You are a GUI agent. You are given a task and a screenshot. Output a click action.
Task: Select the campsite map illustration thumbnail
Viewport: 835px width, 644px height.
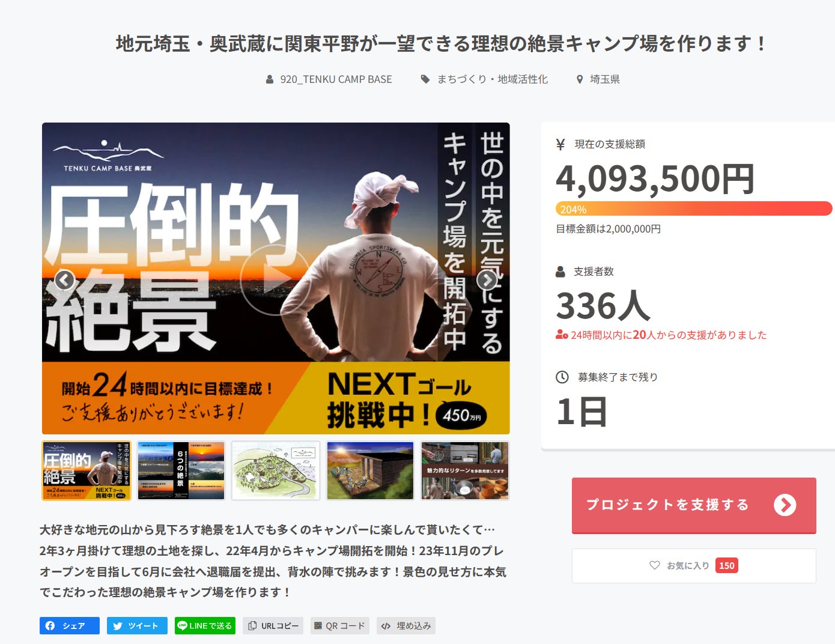(x=276, y=470)
